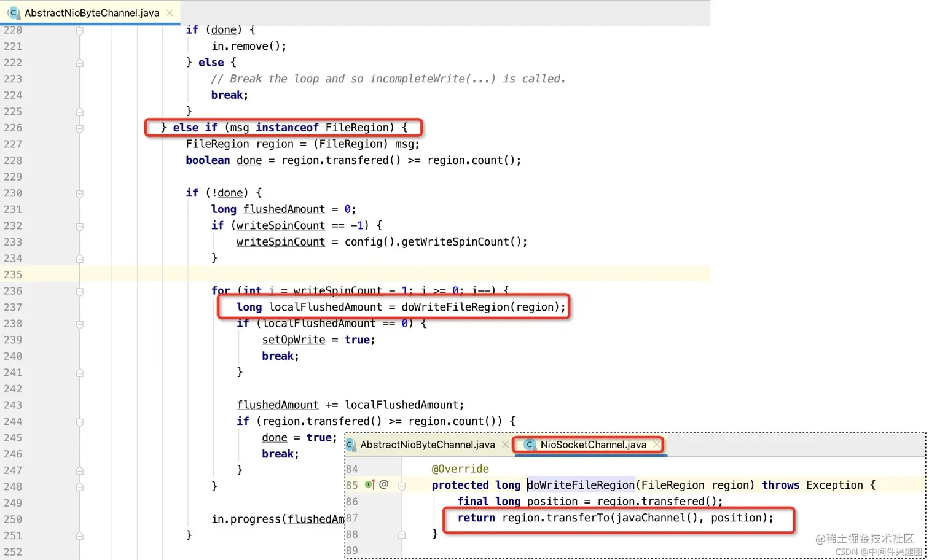Click 'FileRegion region = (FileRegion) msg;' line
Viewport: 929px width, 560px height.
pyautogui.click(x=303, y=144)
